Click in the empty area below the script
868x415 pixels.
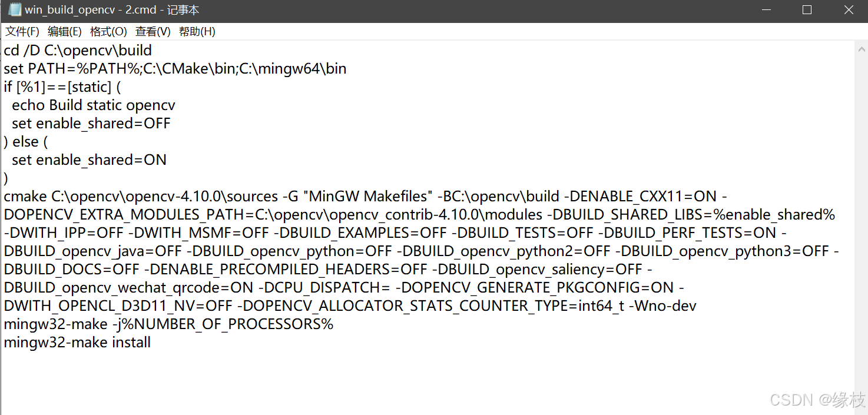[353, 383]
